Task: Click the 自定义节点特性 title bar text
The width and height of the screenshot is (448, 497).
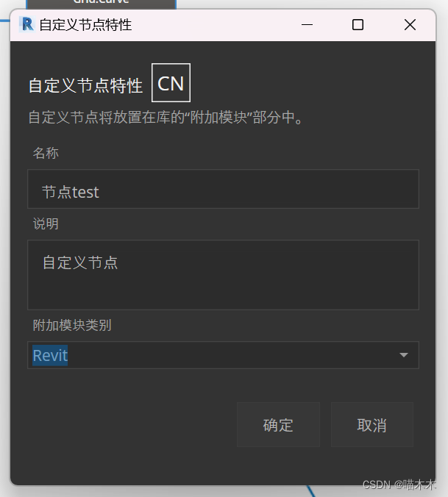Action: pyautogui.click(x=85, y=25)
